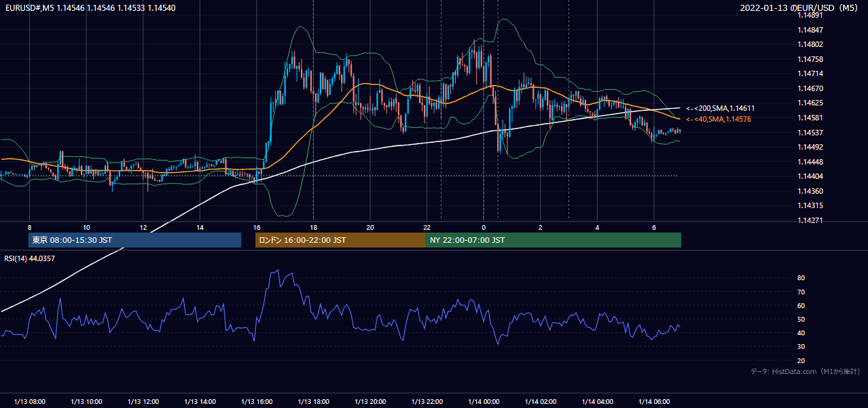Select the 40 SMA label 1.14576

pos(719,119)
